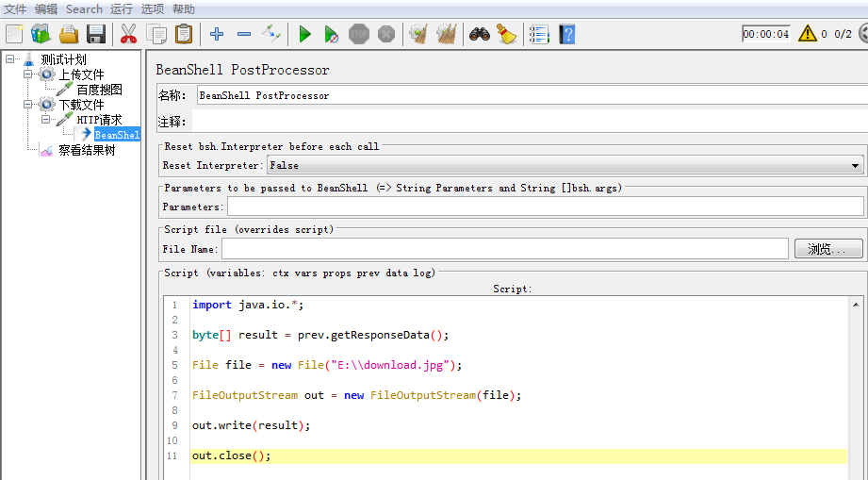The width and height of the screenshot is (868, 480).
Task: Open the Reset Interpreter dropdown
Action: pyautogui.click(x=565, y=166)
